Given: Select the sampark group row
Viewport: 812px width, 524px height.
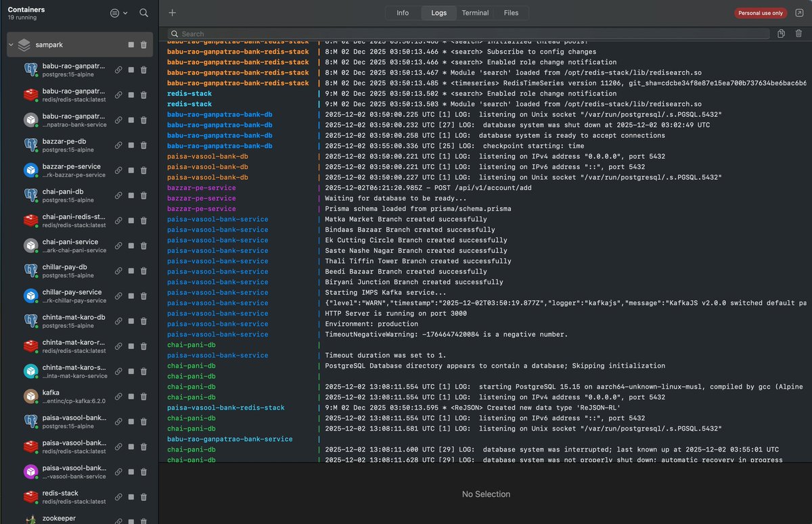Looking at the screenshot, I should coord(80,45).
